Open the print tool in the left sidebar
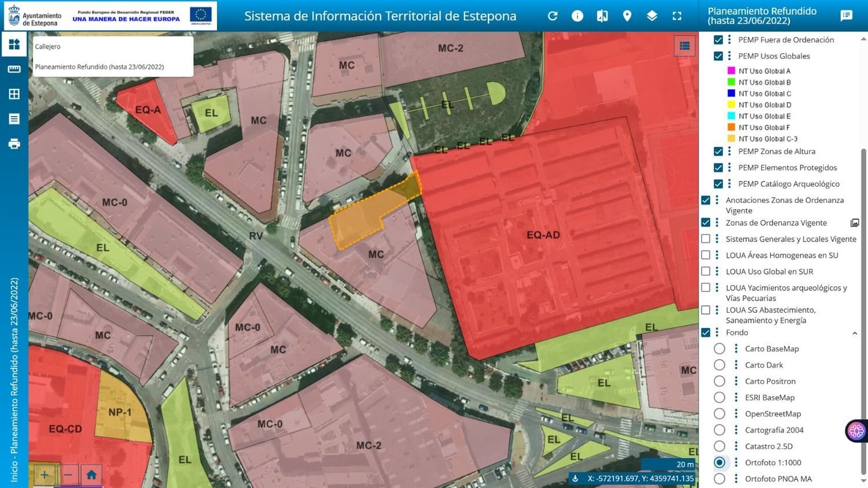The height and width of the screenshot is (488, 868). click(x=14, y=143)
